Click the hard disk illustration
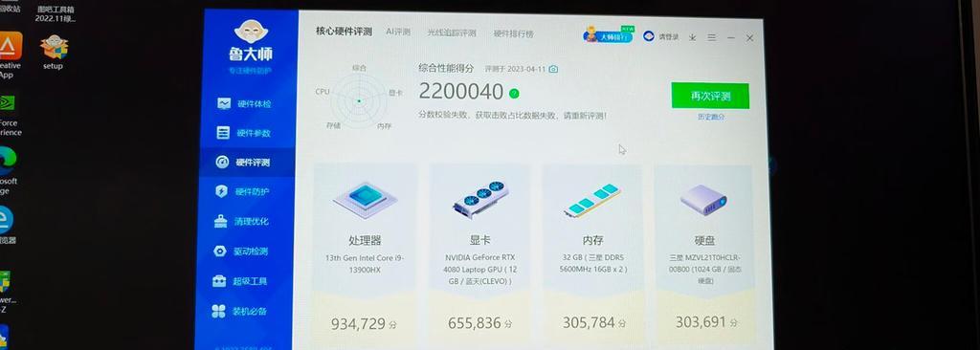Viewport: 980px width, 350px height. coord(703,200)
